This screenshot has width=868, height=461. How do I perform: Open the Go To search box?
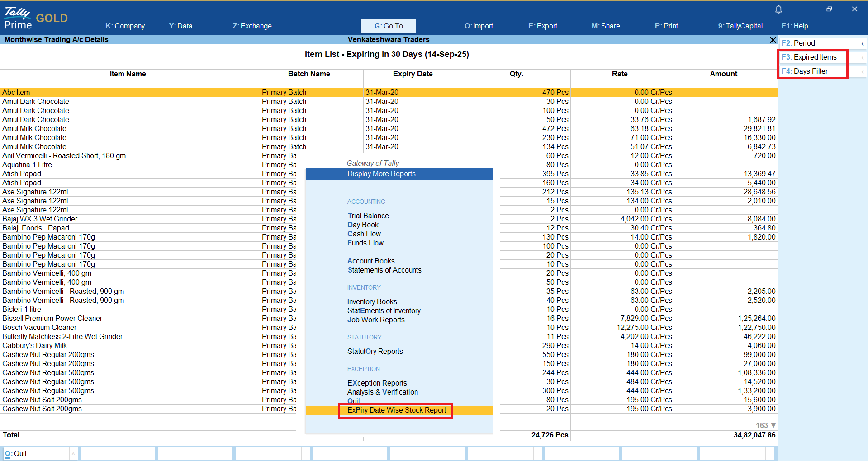pos(388,26)
